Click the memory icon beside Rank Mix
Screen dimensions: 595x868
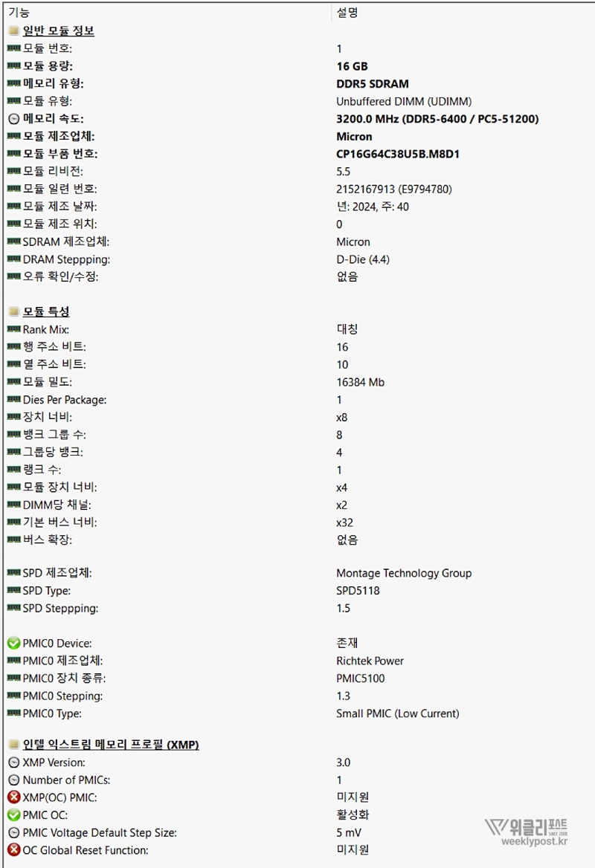point(13,329)
